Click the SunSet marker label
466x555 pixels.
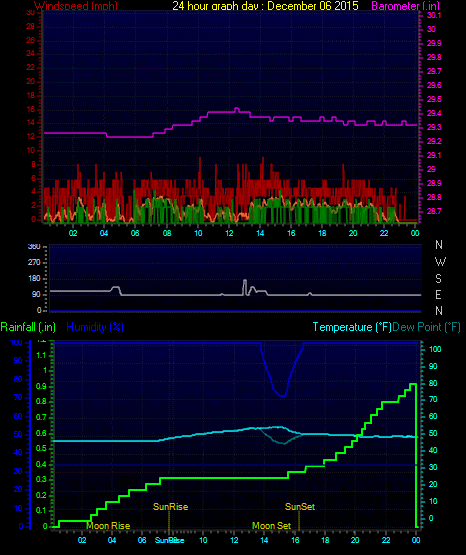[x=300, y=507]
